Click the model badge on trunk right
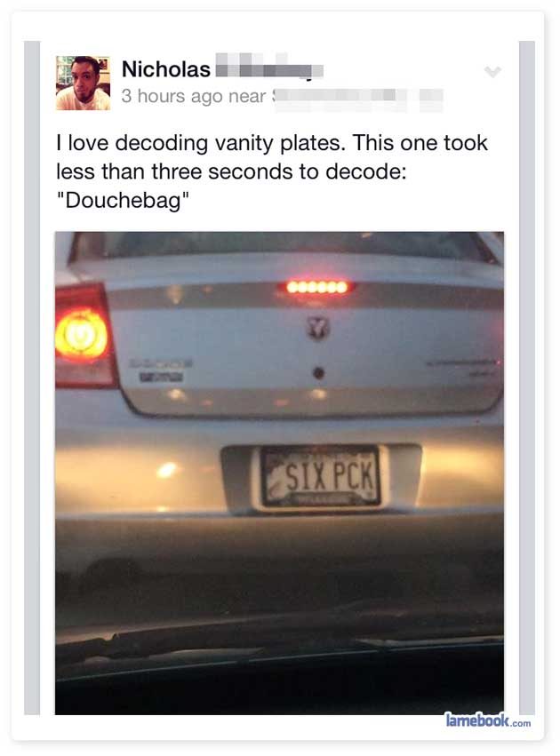The image size is (560, 756). (x=461, y=365)
